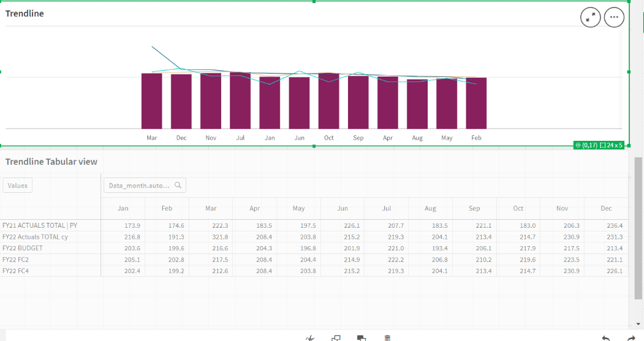Click cell value 173.9

[132, 225]
